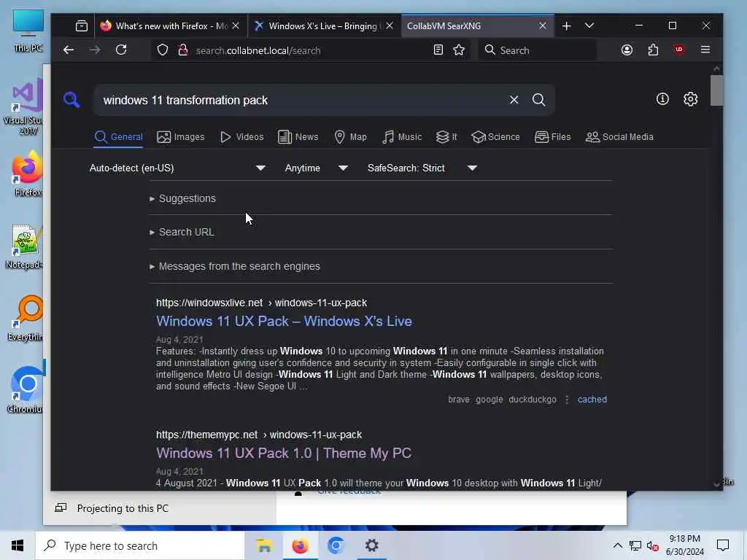Close the CollabVM SearXNG tab

[543, 26]
